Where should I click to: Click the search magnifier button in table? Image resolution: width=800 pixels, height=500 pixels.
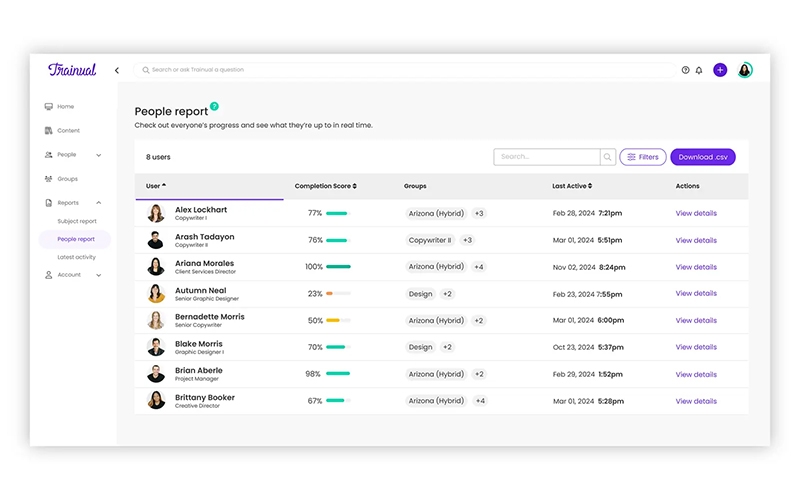click(608, 157)
